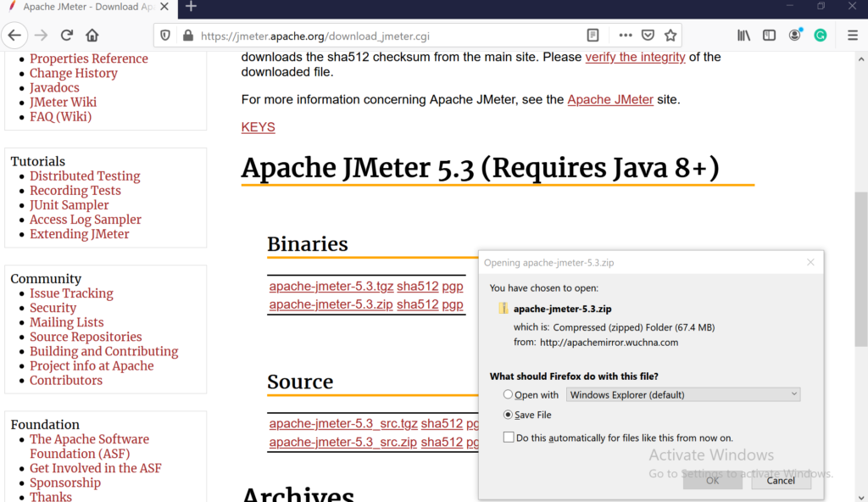Open a new browser tab

click(x=190, y=8)
